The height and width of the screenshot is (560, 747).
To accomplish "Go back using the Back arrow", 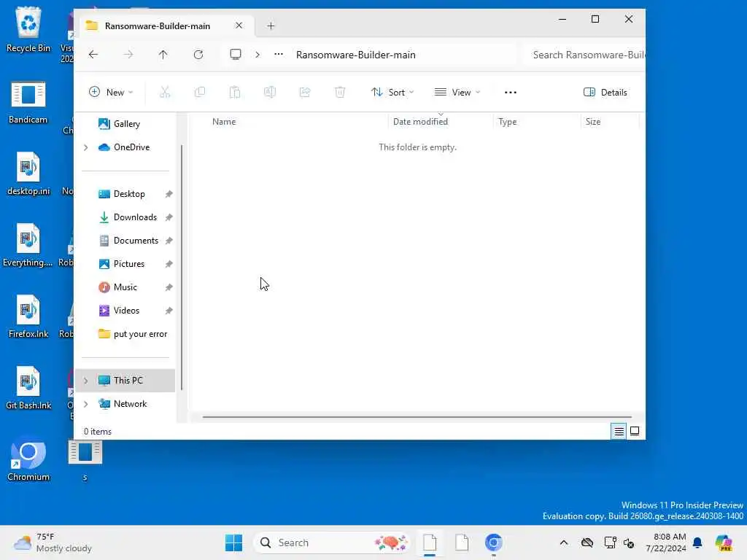I will pos(93,55).
